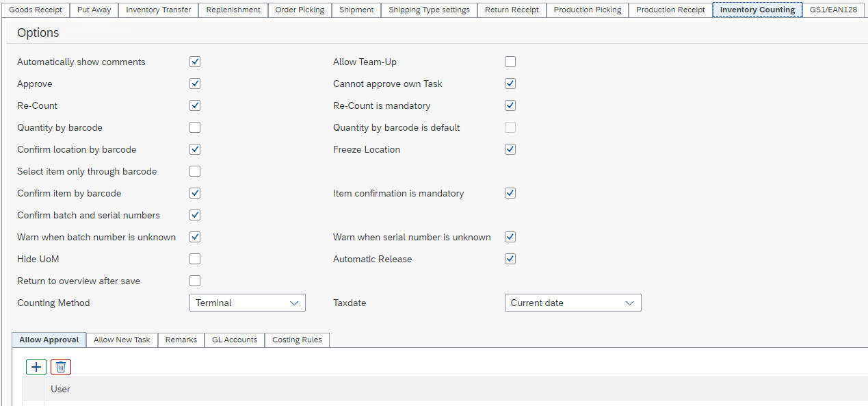Open the Shipping Type settings tab
The width and height of the screenshot is (868, 406).
pyautogui.click(x=429, y=10)
